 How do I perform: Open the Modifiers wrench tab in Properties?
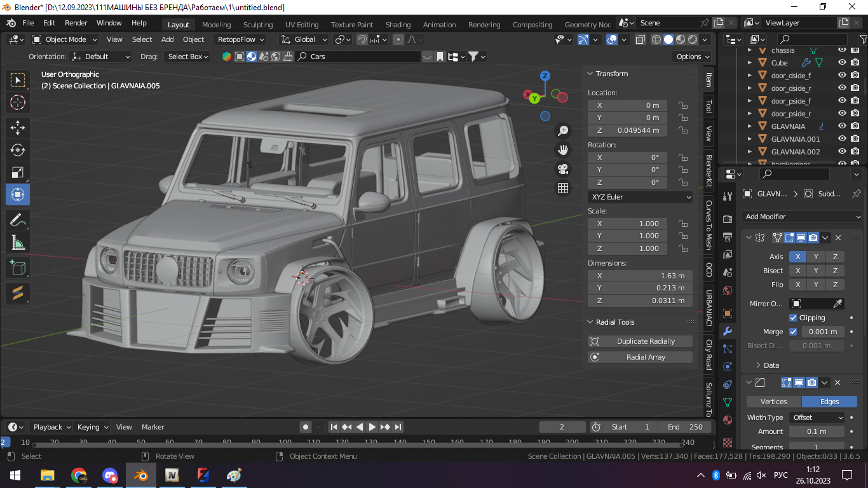pos(728,331)
